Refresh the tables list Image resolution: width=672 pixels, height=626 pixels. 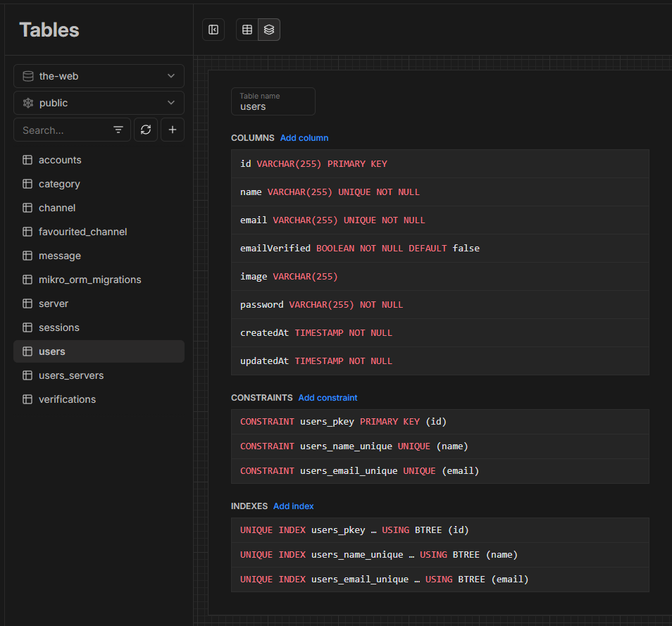tap(146, 130)
